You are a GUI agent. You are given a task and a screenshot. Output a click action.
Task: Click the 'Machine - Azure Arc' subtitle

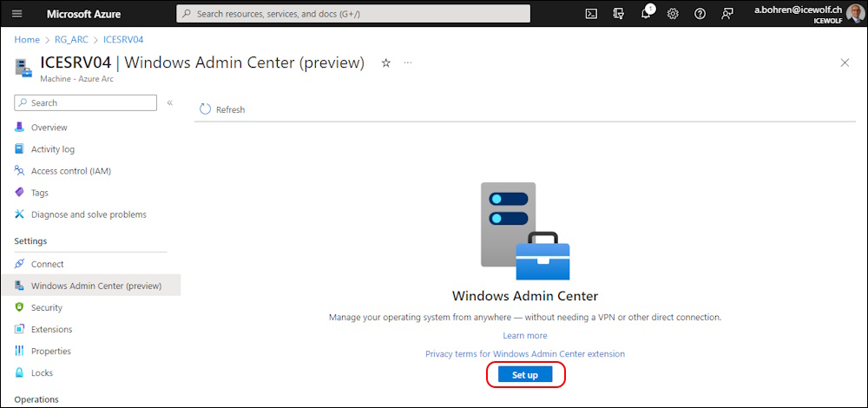77,79
